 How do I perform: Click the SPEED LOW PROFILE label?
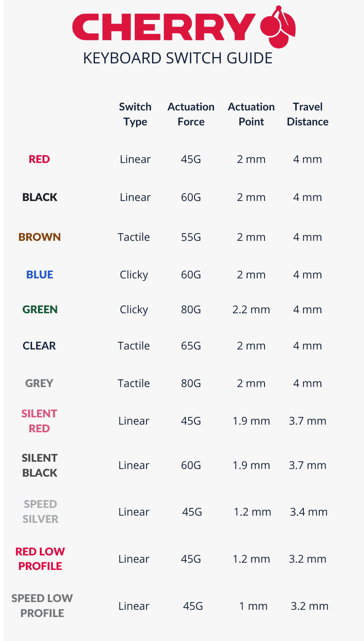pos(42,606)
